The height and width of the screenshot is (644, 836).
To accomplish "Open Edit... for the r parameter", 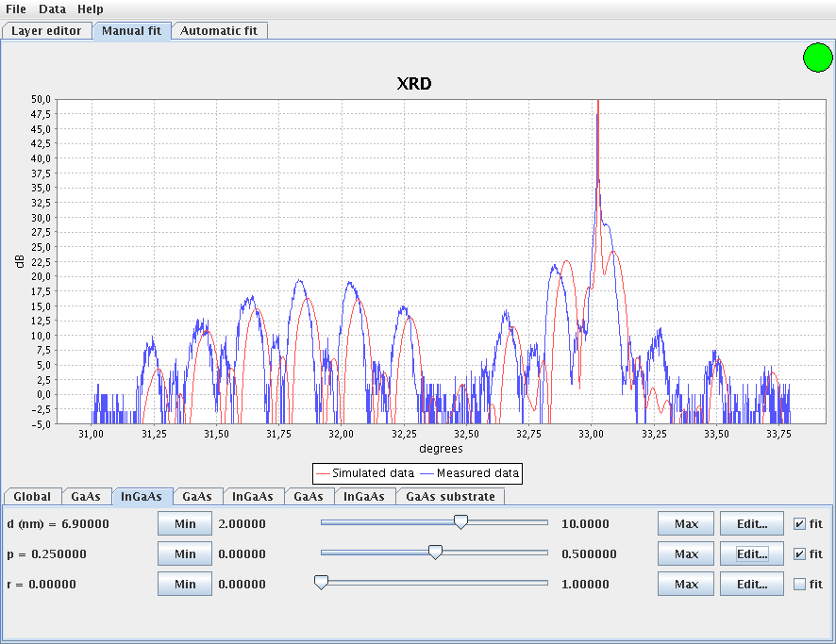I will click(751, 585).
